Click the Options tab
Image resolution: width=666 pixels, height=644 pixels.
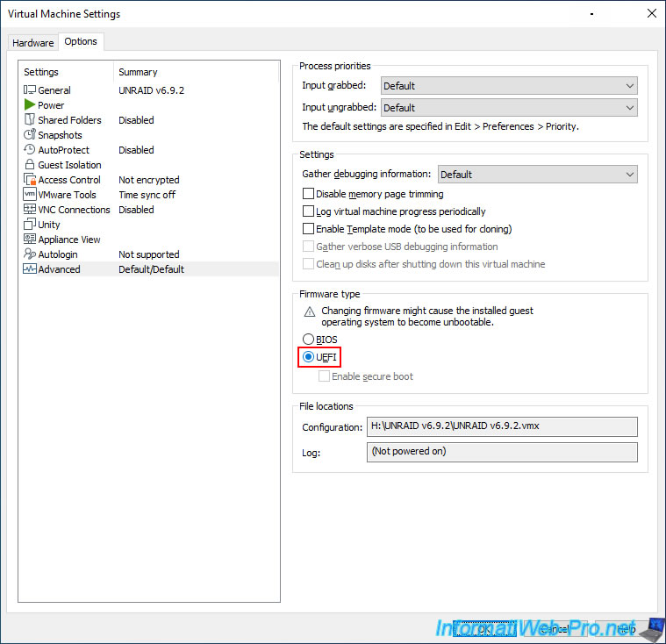pyautogui.click(x=81, y=41)
